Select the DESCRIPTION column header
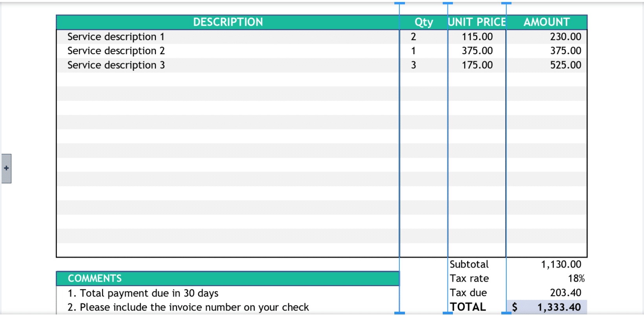The width and height of the screenshot is (644, 316). [x=228, y=22]
